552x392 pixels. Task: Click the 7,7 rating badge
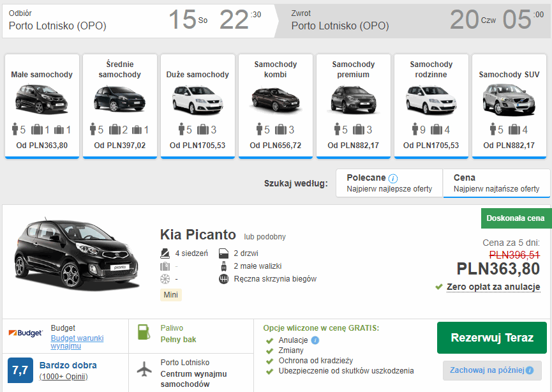tap(20, 370)
